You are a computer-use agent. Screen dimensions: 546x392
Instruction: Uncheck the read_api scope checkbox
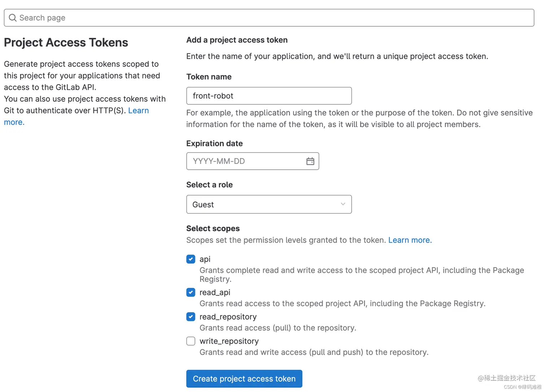(x=191, y=292)
